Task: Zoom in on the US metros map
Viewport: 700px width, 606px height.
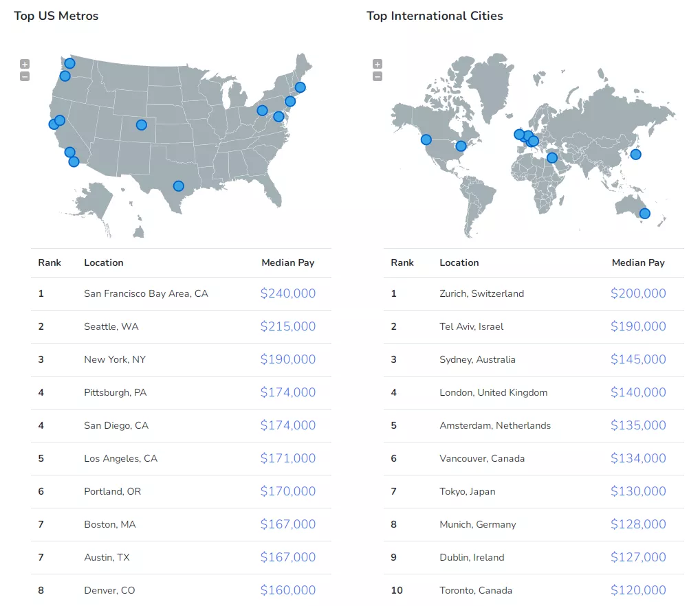Action: click(x=25, y=64)
